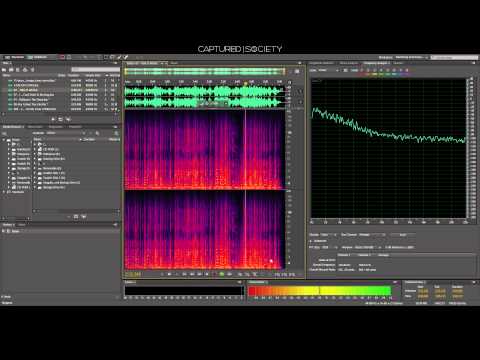Switch to Multitrack editor view
Image resolution: width=480 pixels, height=360 pixels.
(37, 57)
